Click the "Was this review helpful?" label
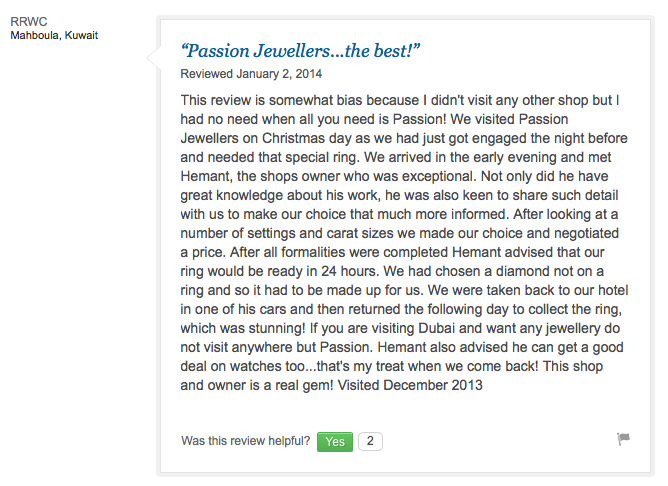 246,441
